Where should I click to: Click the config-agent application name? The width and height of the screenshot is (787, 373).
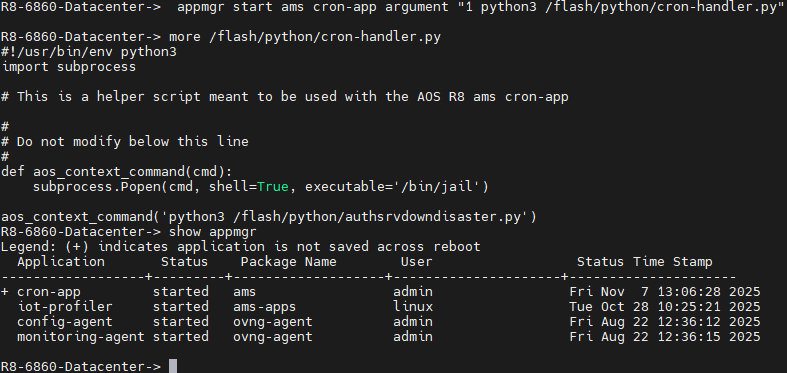coord(65,322)
